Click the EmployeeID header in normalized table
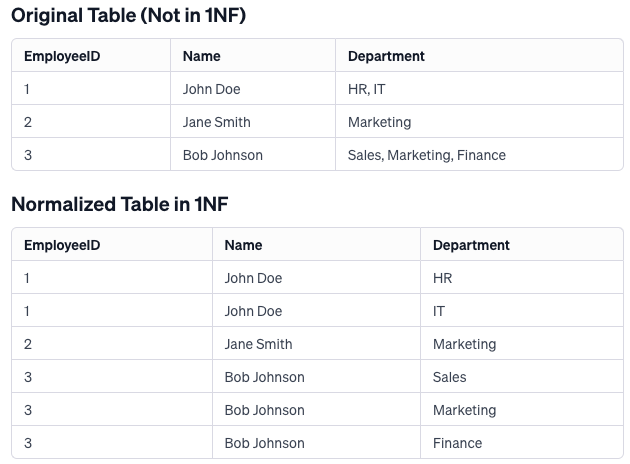Screen dimensions: 630x464 coord(62,245)
